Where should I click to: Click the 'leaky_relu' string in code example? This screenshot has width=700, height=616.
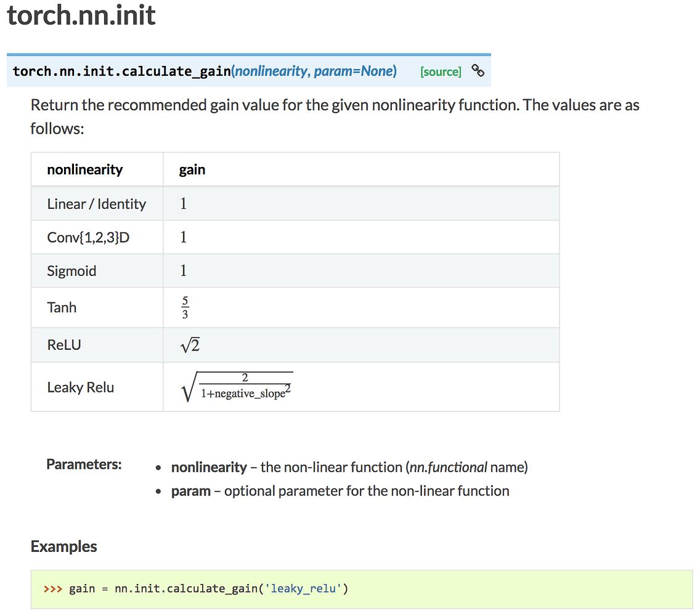pyautogui.click(x=304, y=589)
